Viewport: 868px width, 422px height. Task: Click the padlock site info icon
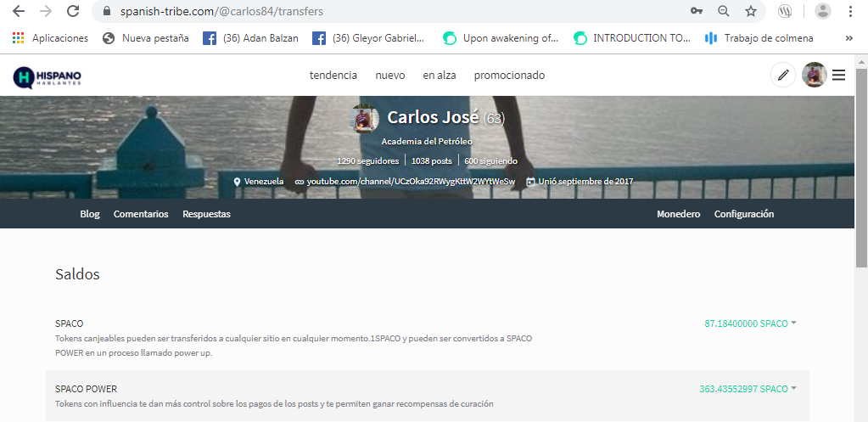point(108,11)
